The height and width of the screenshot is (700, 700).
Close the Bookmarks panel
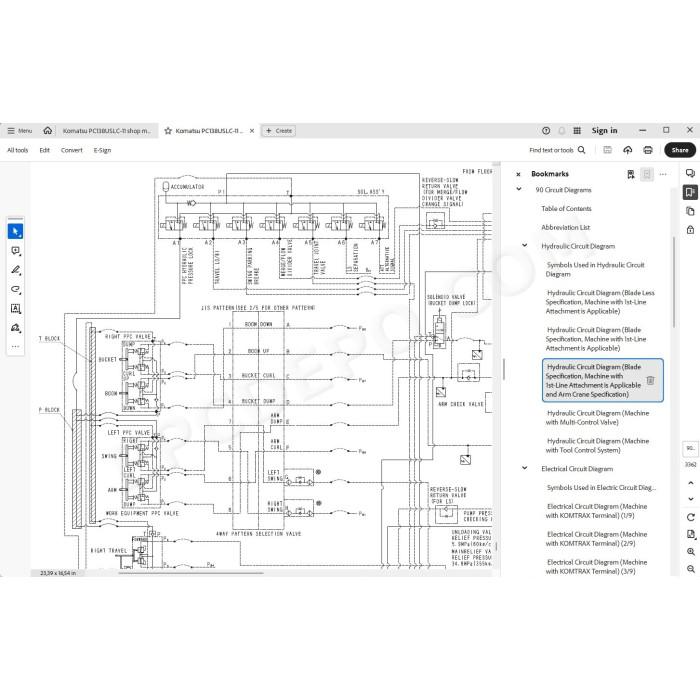(x=518, y=175)
